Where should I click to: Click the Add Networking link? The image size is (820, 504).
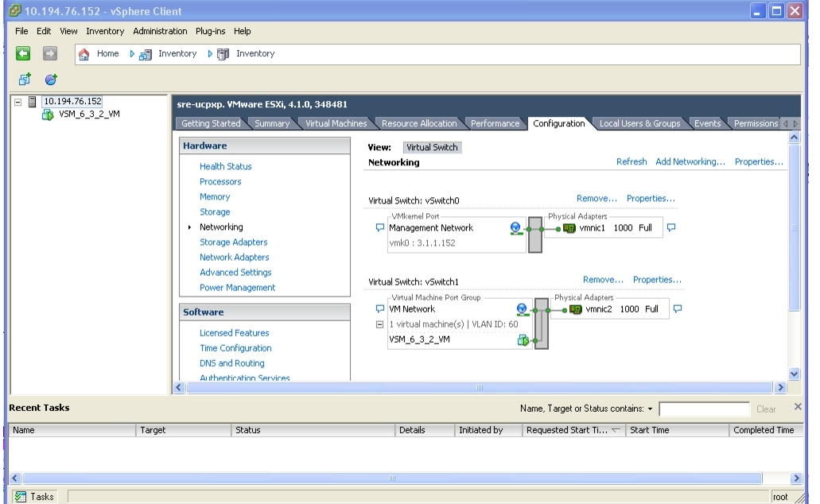click(690, 161)
